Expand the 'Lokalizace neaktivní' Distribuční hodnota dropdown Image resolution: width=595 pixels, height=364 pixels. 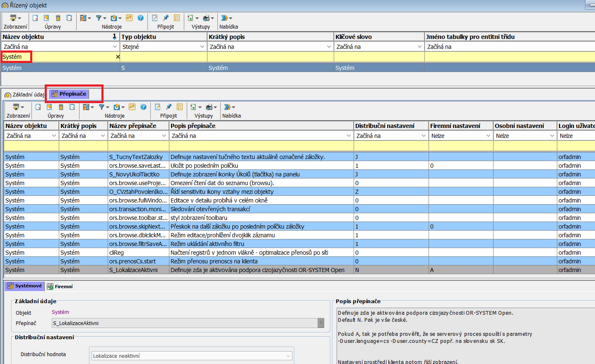coord(288,356)
